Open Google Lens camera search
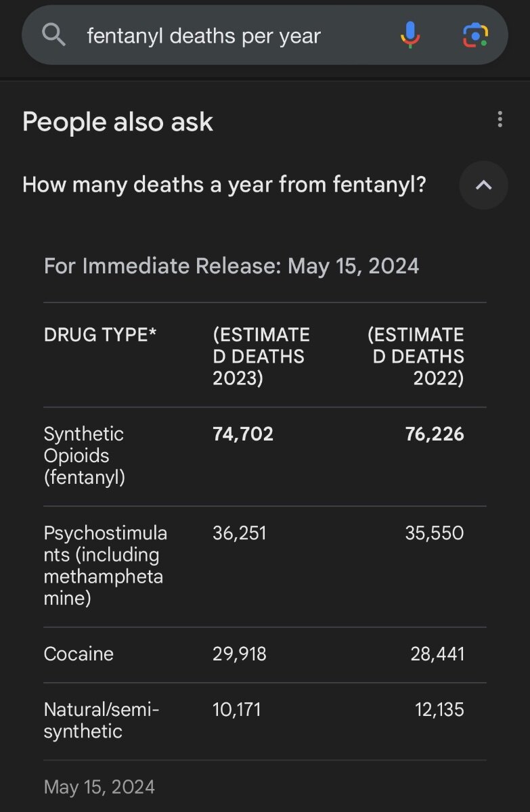530x812 pixels. (x=475, y=35)
